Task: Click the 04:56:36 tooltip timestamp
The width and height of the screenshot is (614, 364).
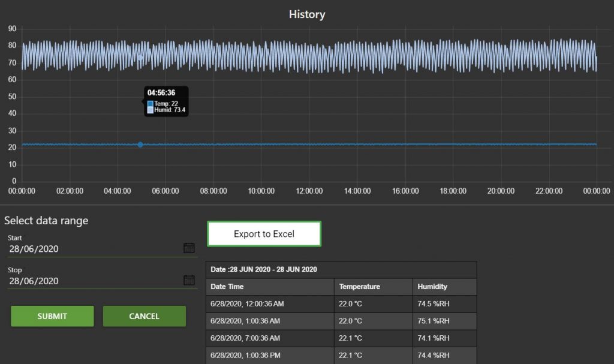Action: tap(161, 93)
